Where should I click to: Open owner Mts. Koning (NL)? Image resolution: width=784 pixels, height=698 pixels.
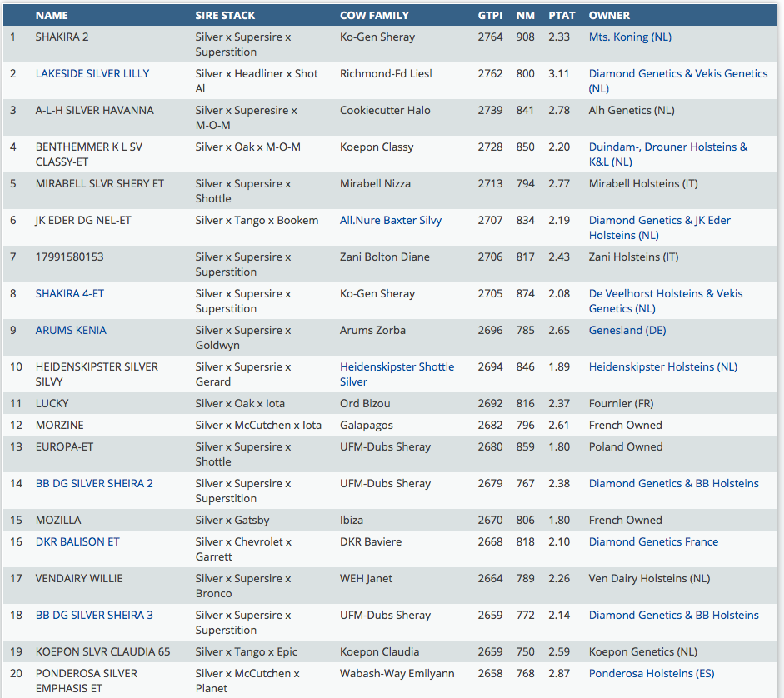click(x=630, y=37)
